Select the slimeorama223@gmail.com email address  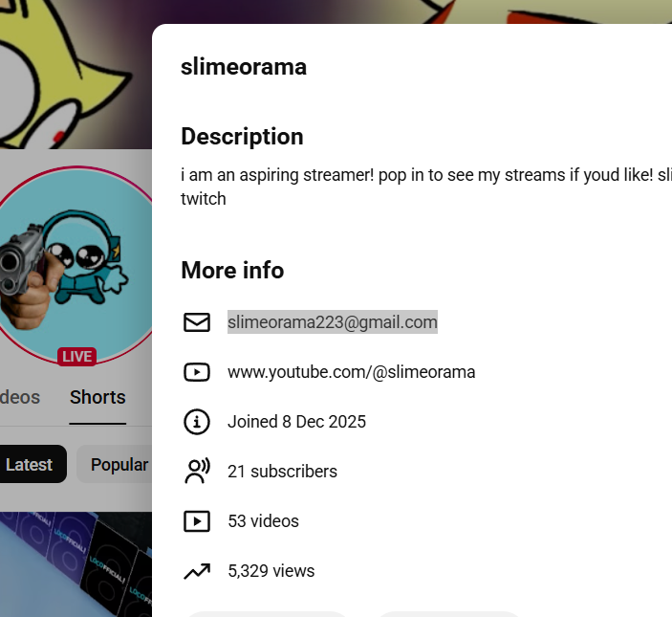pyautogui.click(x=332, y=322)
